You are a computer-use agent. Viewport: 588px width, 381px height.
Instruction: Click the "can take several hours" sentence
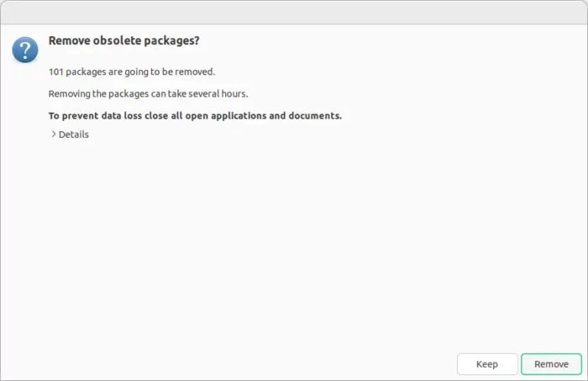148,93
